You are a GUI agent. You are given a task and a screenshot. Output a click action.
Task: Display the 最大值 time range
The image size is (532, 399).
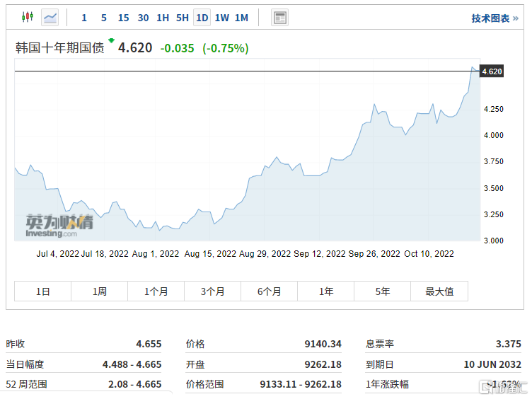439,291
